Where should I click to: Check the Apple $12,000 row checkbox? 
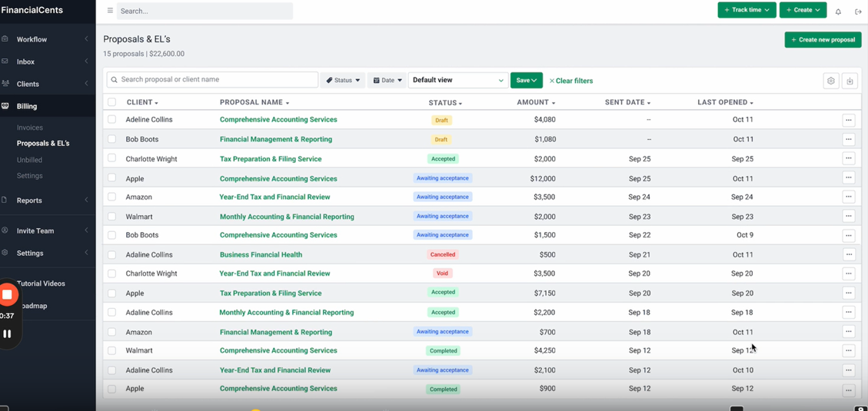pyautogui.click(x=111, y=178)
